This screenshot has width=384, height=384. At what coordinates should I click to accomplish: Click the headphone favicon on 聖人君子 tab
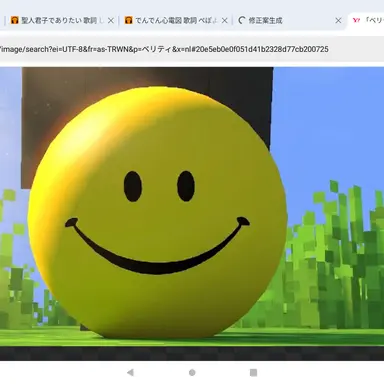pos(14,21)
